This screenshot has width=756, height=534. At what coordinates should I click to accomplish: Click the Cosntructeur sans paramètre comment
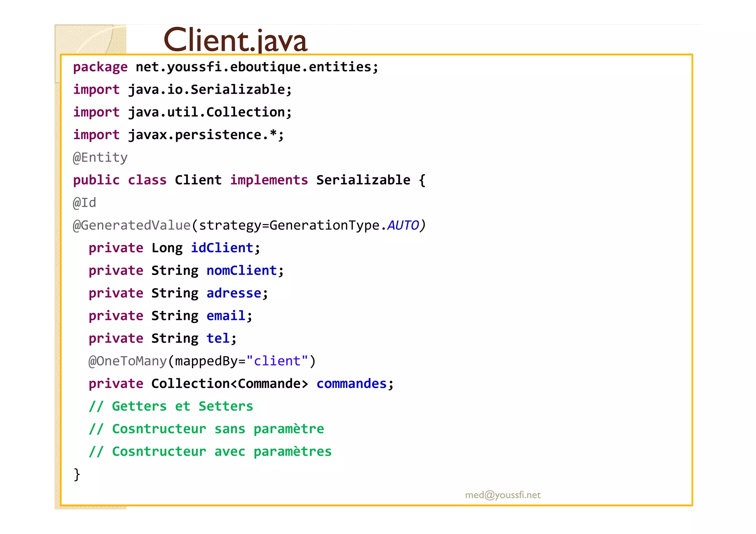[x=206, y=429]
